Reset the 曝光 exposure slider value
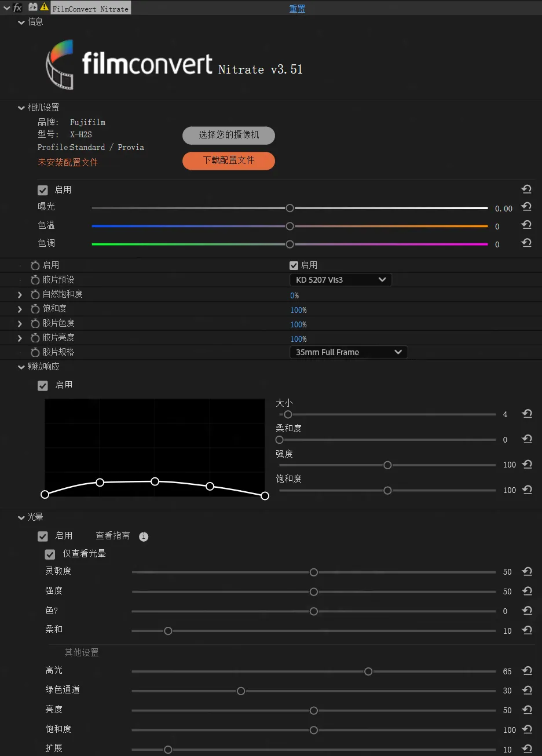The image size is (542, 756). [526, 207]
